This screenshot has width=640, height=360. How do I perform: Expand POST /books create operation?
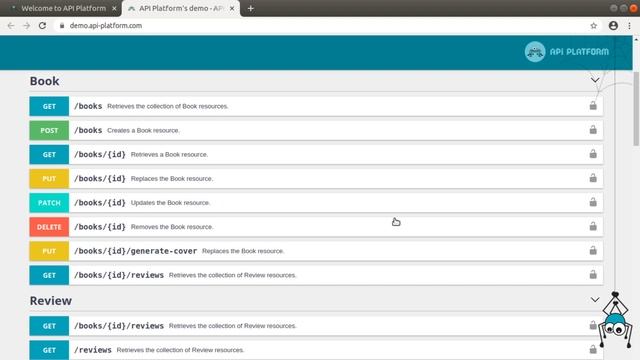[x=316, y=130]
